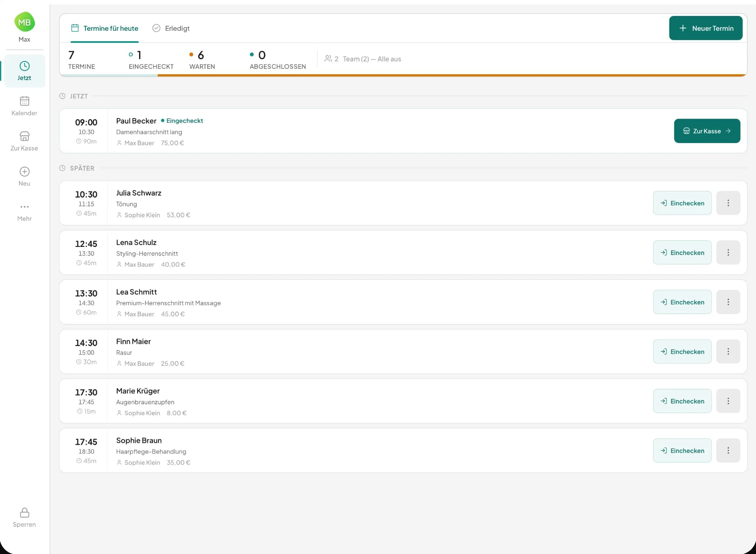Select Marie Krüger appointment name

(x=138, y=391)
